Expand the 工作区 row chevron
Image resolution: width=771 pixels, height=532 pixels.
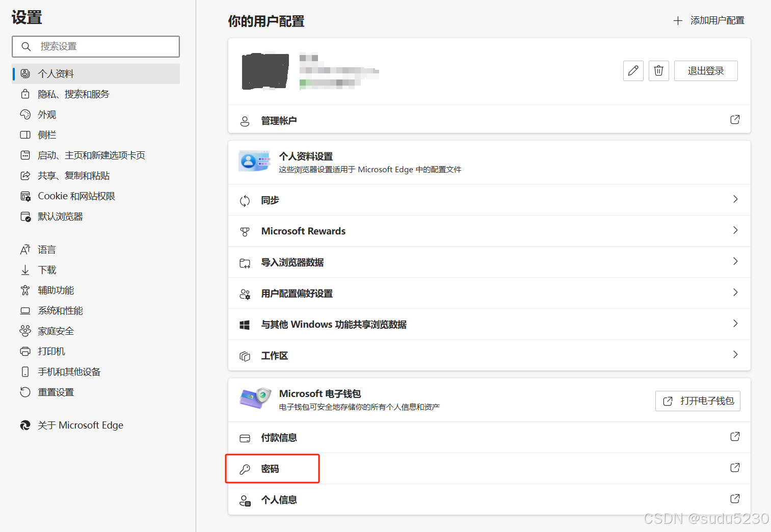coord(735,355)
